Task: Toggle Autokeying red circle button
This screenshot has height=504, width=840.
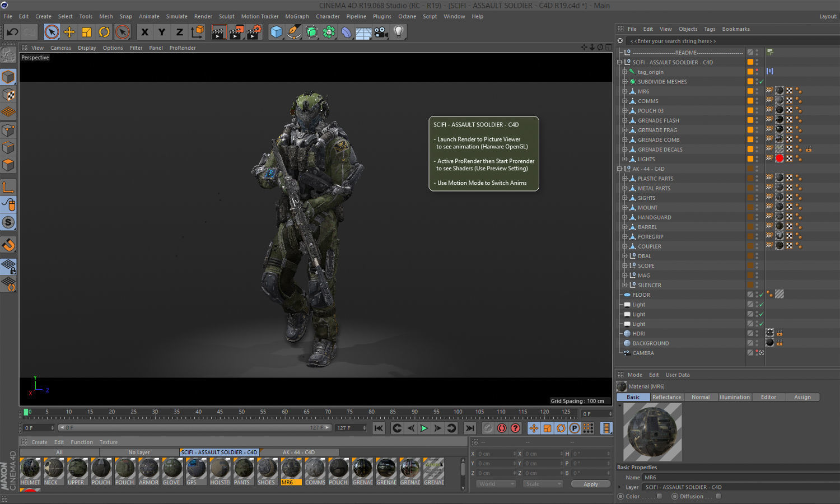Action: click(x=502, y=428)
